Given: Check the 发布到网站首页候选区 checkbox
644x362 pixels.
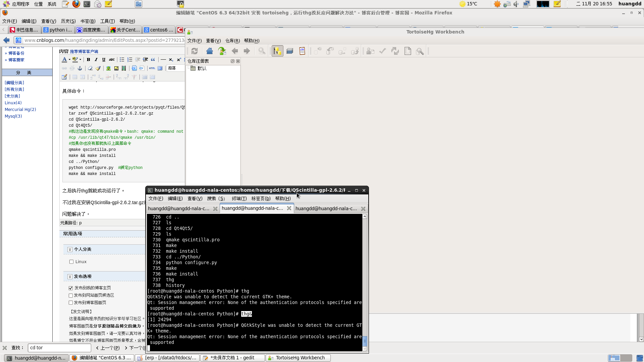Looking at the screenshot, I should tap(71, 295).
